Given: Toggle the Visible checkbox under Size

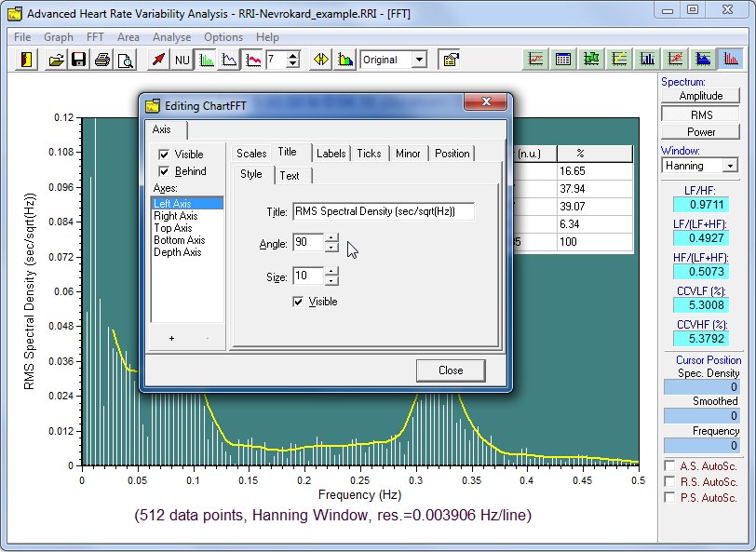Looking at the screenshot, I should click(x=299, y=302).
